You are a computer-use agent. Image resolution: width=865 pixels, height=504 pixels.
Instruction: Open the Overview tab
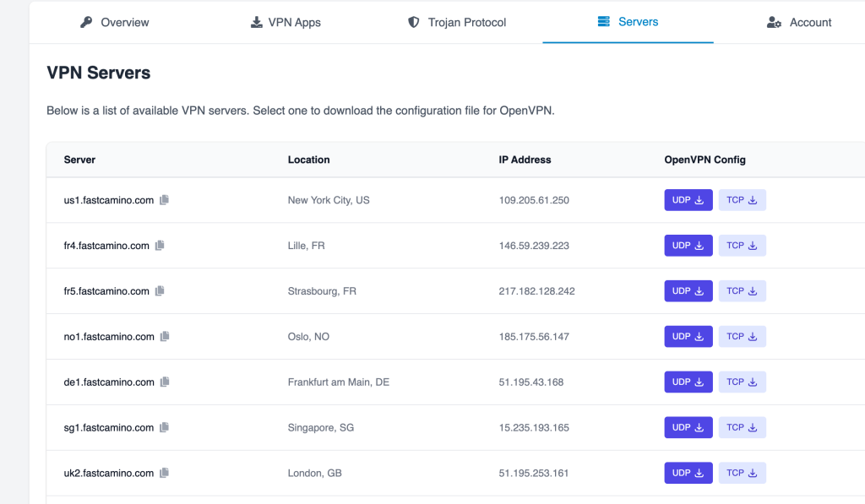click(x=114, y=23)
